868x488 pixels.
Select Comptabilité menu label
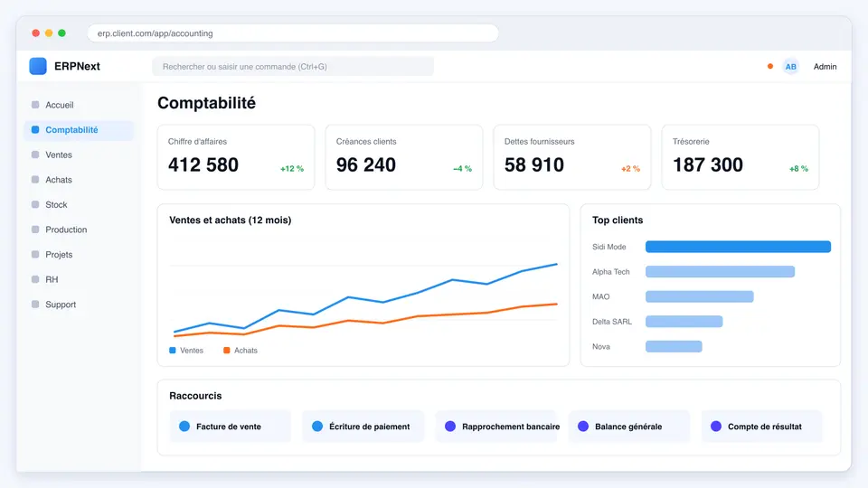[x=71, y=129]
